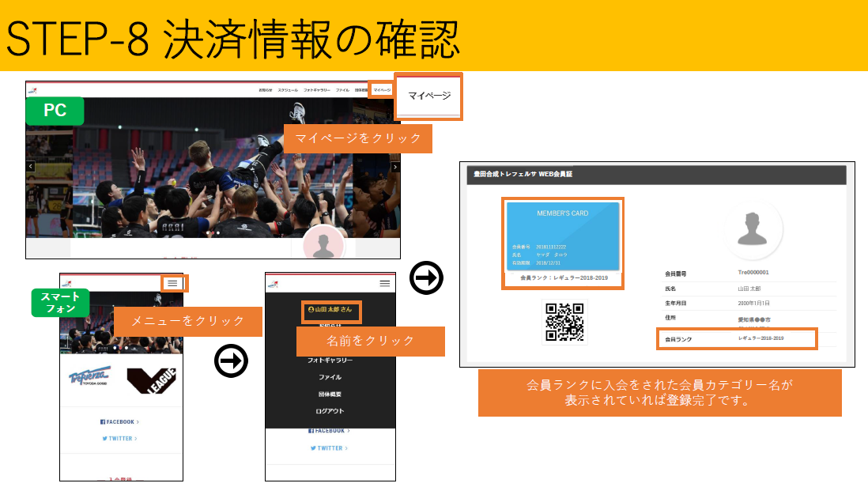The width and height of the screenshot is (868, 487).
Task: Click the QR code on the member page
Action: (x=564, y=322)
